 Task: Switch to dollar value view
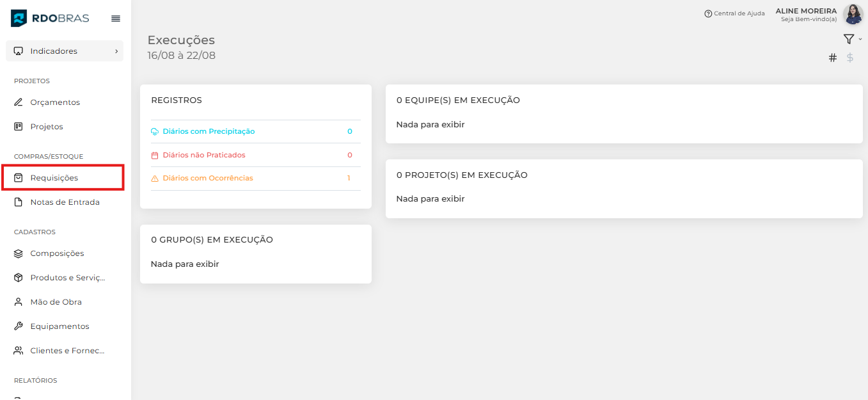(x=850, y=58)
